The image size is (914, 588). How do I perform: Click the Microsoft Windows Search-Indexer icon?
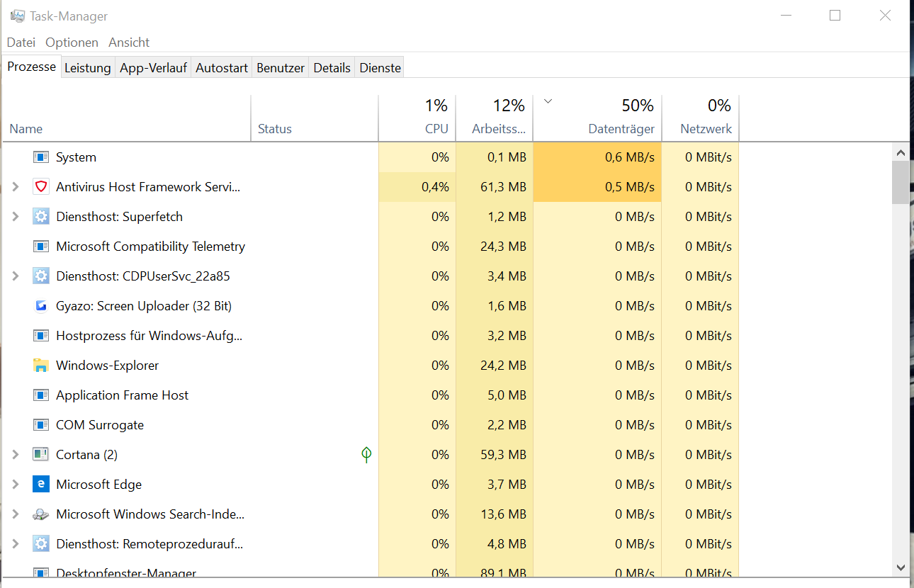click(41, 514)
